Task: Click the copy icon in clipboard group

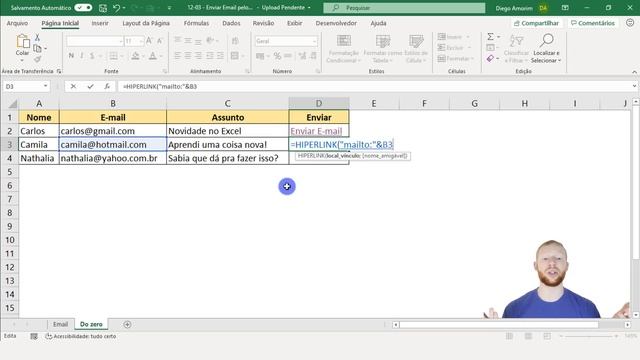Action: point(37,49)
